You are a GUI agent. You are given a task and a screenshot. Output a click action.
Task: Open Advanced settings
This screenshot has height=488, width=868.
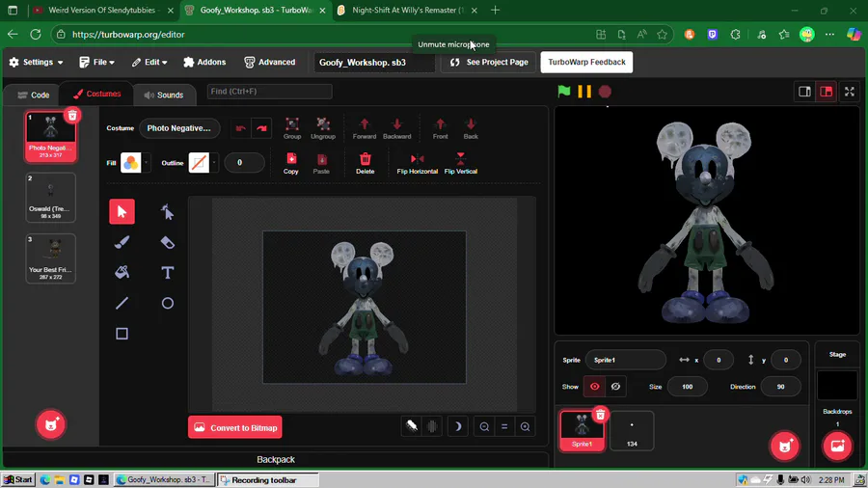tap(270, 62)
